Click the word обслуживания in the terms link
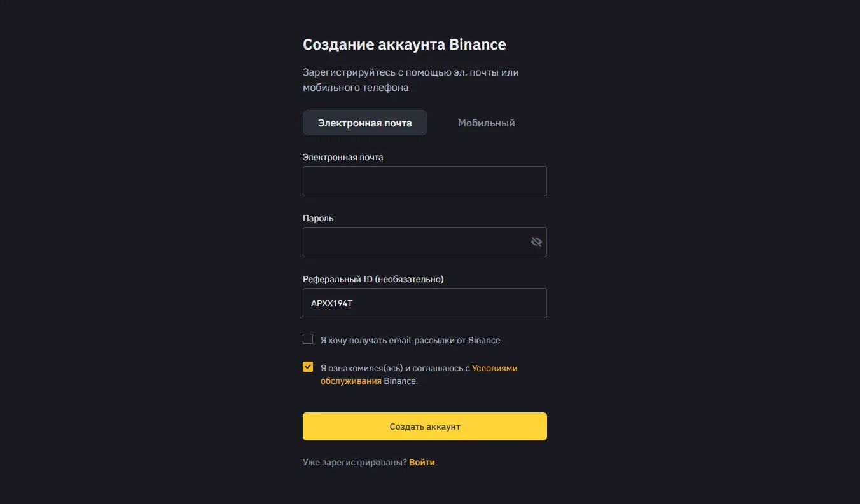The height and width of the screenshot is (504, 860). (x=350, y=381)
